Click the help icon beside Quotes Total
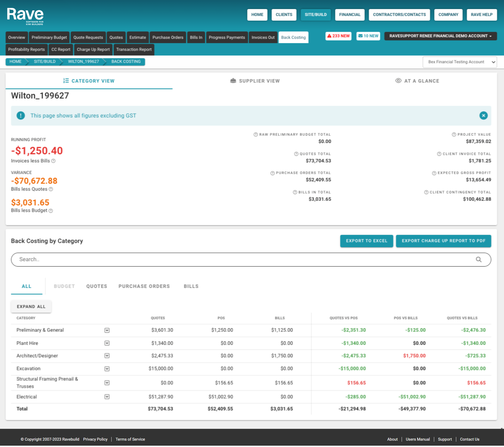Screen dimensions: 504x447 coord(296,154)
